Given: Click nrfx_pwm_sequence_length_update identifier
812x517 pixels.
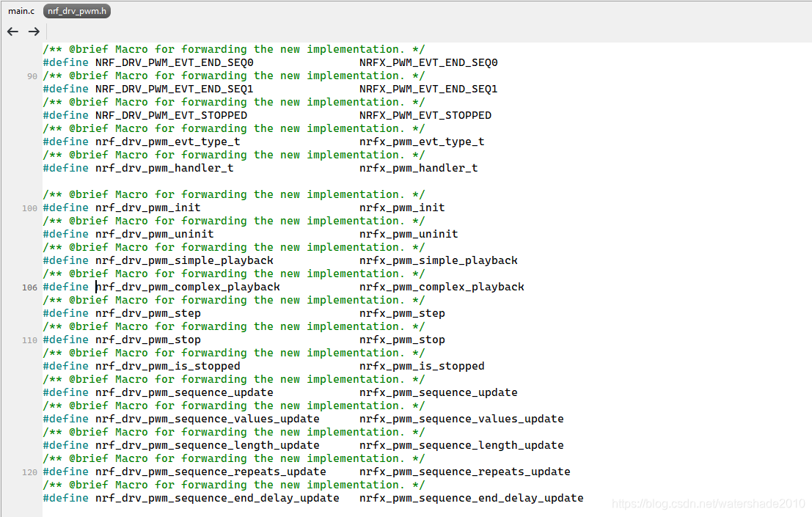Looking at the screenshot, I should pos(461,445).
